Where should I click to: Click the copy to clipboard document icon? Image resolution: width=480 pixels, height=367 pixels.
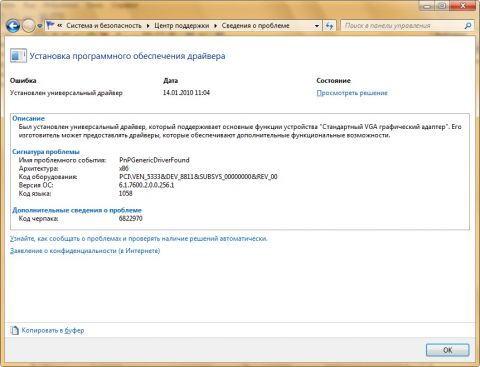[15, 330]
